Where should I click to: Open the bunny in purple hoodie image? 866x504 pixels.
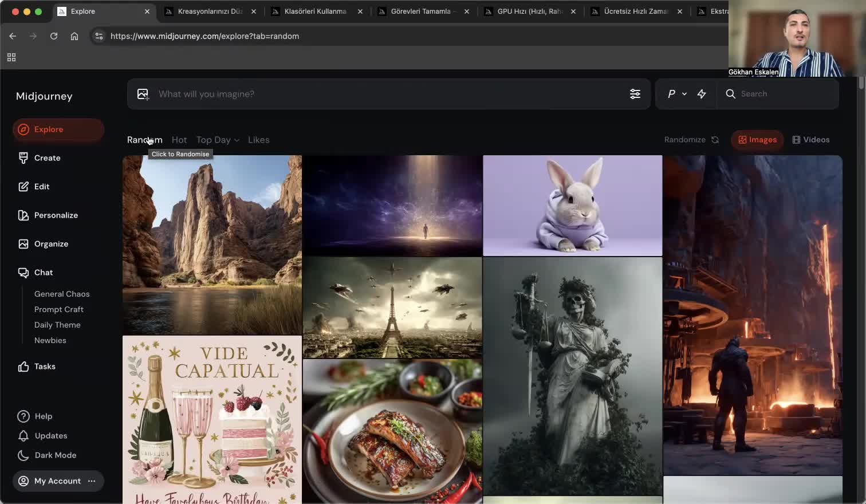[573, 206]
